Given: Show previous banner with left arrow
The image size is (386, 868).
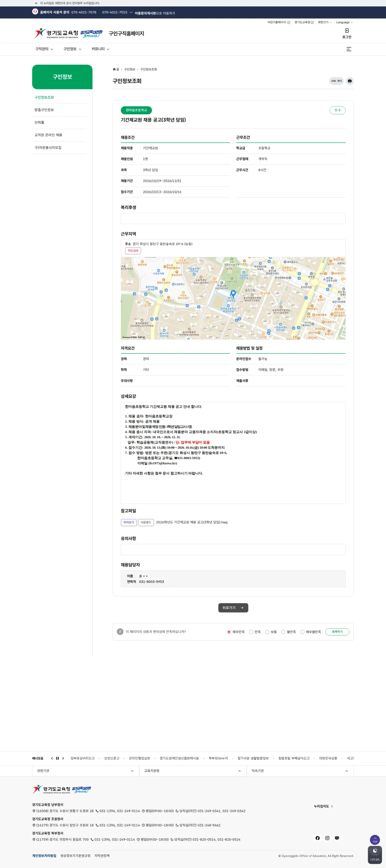Looking at the screenshot, I should (x=52, y=758).
